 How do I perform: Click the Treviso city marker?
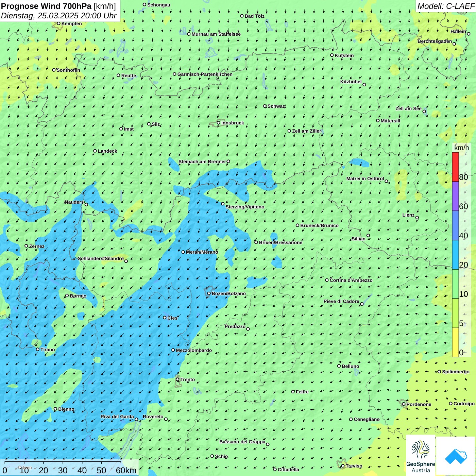point(343,466)
